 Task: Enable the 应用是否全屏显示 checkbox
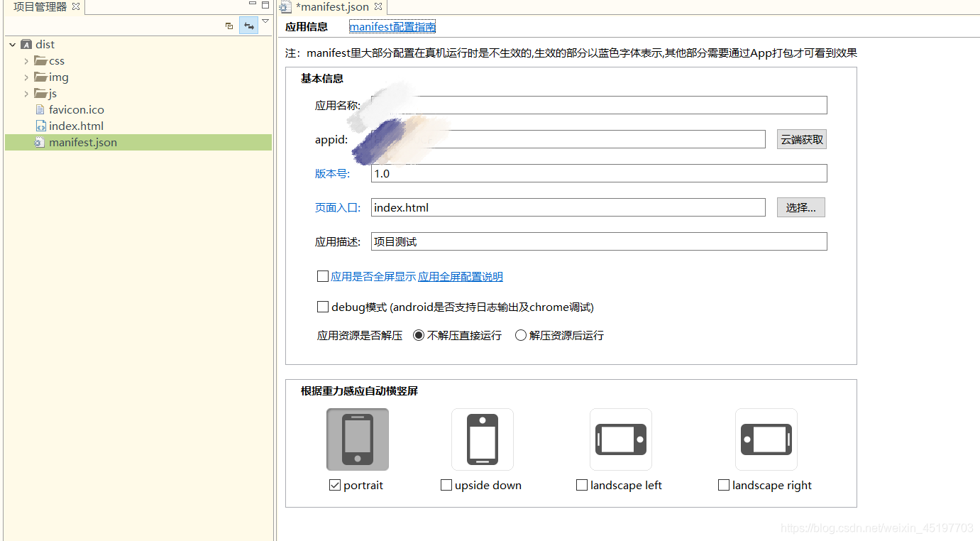[323, 275]
